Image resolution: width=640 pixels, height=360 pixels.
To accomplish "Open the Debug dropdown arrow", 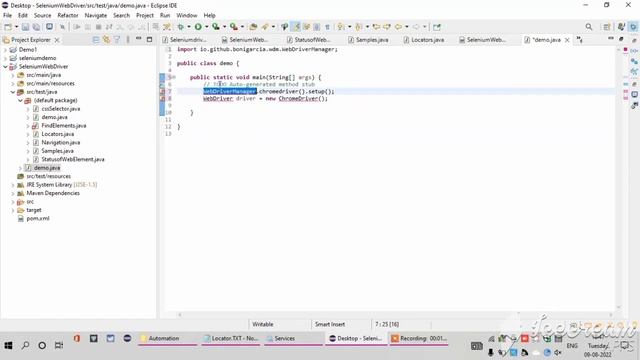I will click(x=189, y=27).
